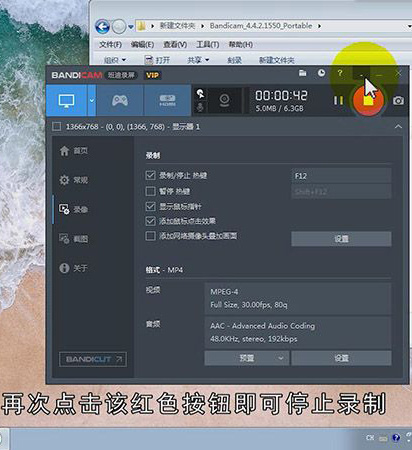Viewport: 412px width, 450px height.
Task: Click Open button in Explorer toolbar
Action: click(x=157, y=60)
